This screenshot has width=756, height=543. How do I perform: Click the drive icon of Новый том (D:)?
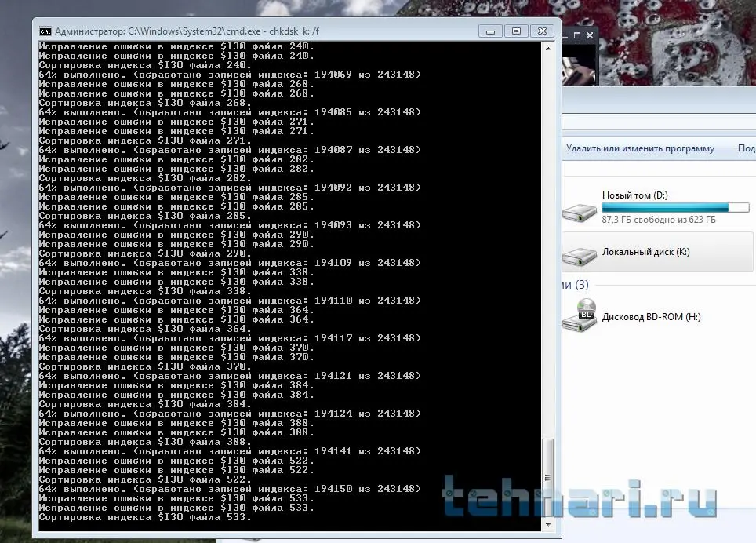click(x=580, y=212)
